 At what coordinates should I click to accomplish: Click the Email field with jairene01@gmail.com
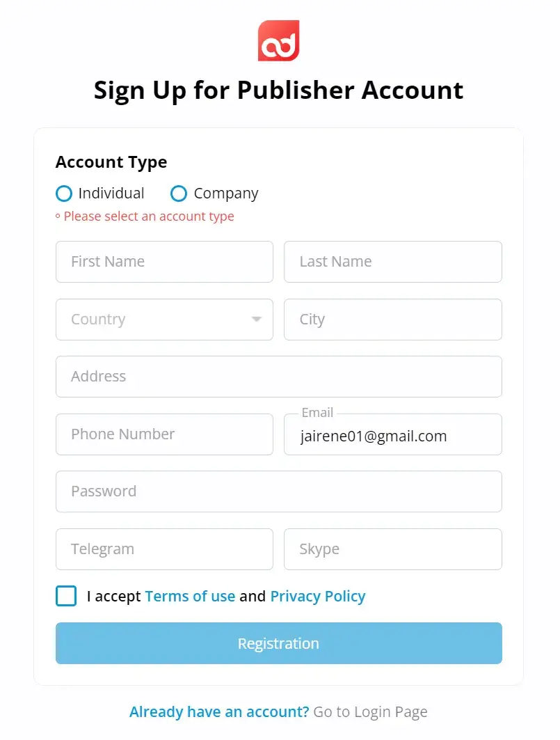pos(392,436)
